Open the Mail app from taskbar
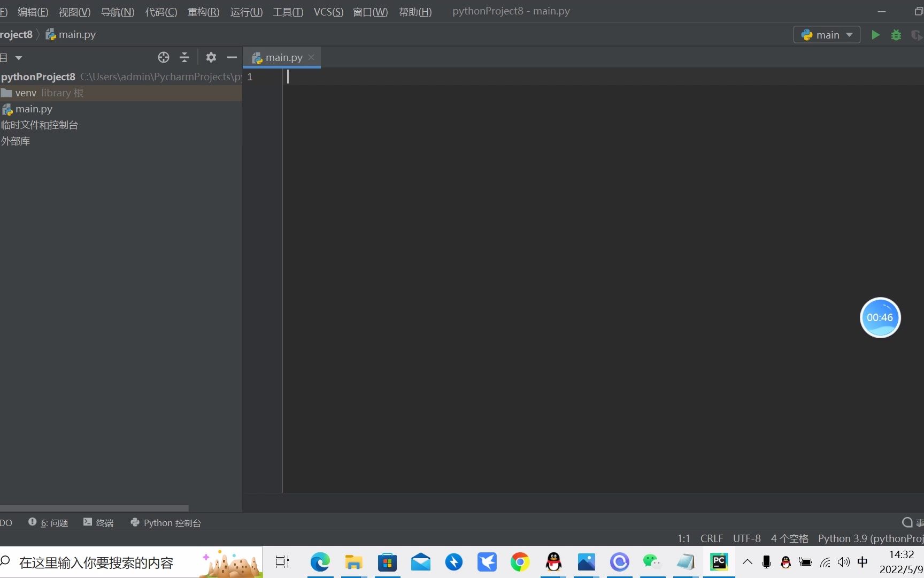This screenshot has width=924, height=578. point(421,562)
